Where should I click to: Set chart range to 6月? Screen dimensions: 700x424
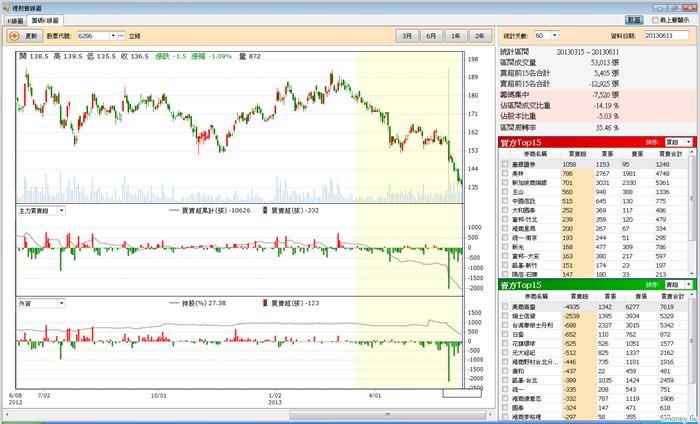point(431,36)
